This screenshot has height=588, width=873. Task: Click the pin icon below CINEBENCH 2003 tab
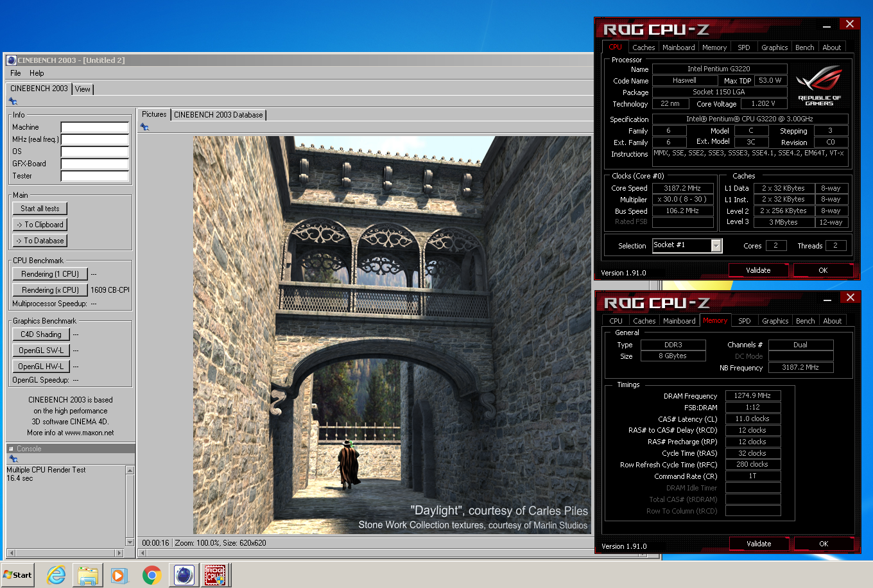pos(13,101)
